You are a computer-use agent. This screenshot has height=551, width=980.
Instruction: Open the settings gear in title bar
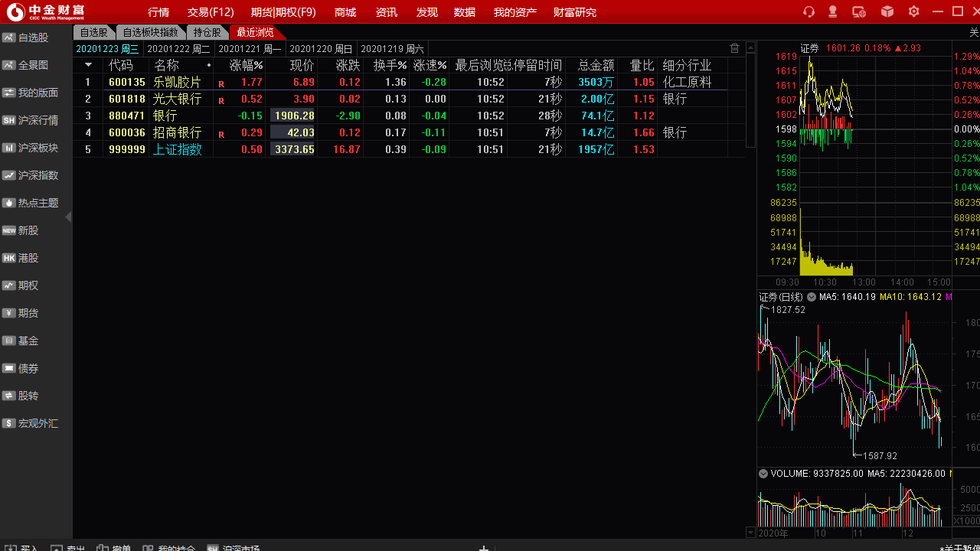click(x=913, y=11)
